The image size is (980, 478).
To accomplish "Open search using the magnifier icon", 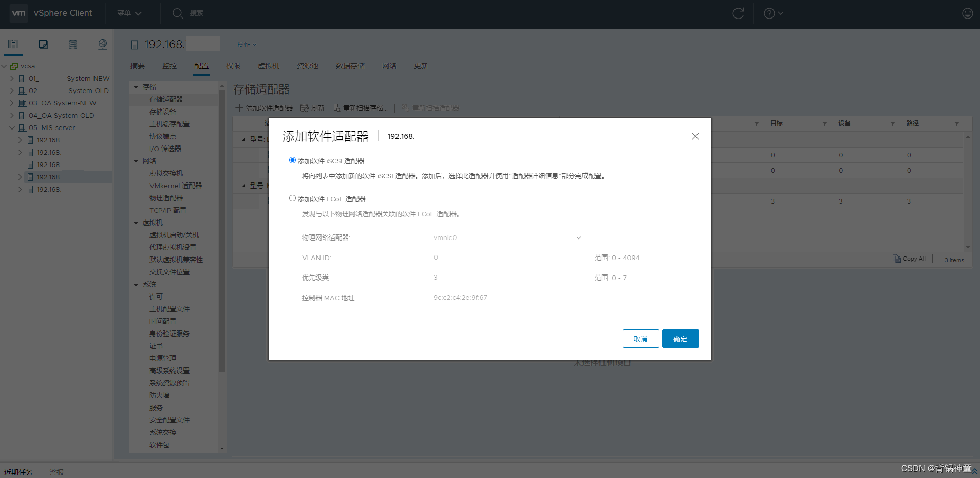I will [178, 13].
